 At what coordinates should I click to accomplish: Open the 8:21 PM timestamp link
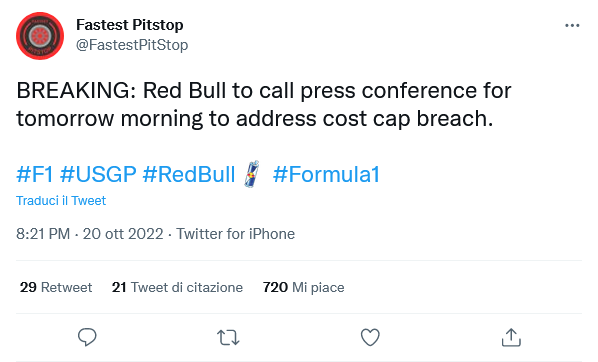point(90,234)
